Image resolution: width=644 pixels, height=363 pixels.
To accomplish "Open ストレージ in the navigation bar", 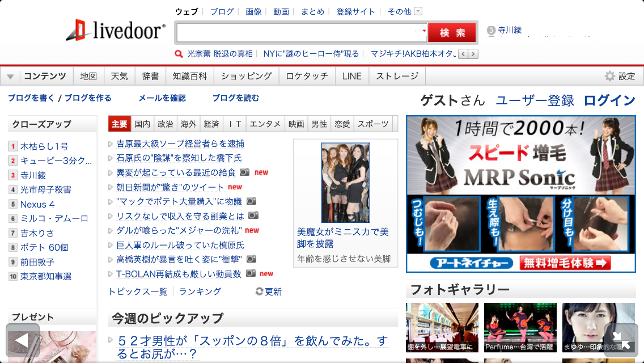I will click(x=397, y=76).
